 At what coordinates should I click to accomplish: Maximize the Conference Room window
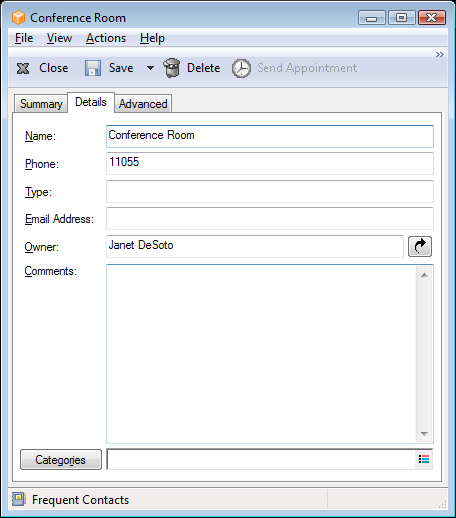point(402,18)
